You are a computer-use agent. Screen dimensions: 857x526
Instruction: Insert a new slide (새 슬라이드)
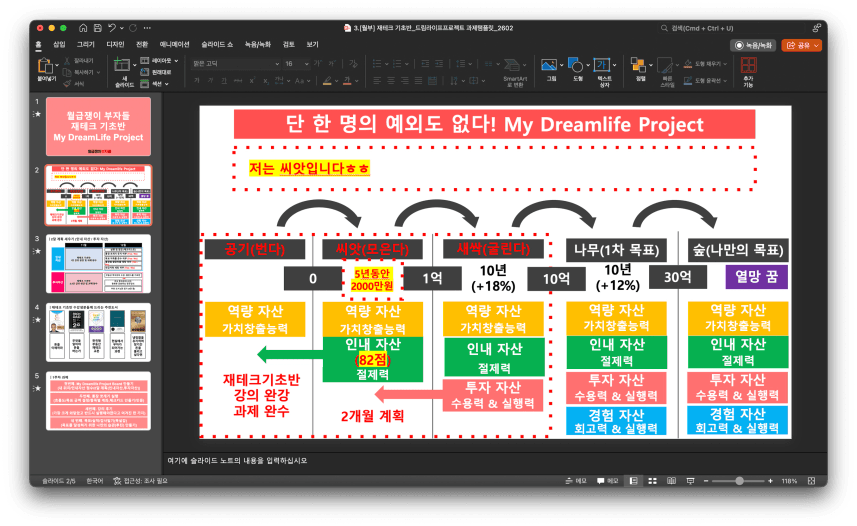point(122,68)
